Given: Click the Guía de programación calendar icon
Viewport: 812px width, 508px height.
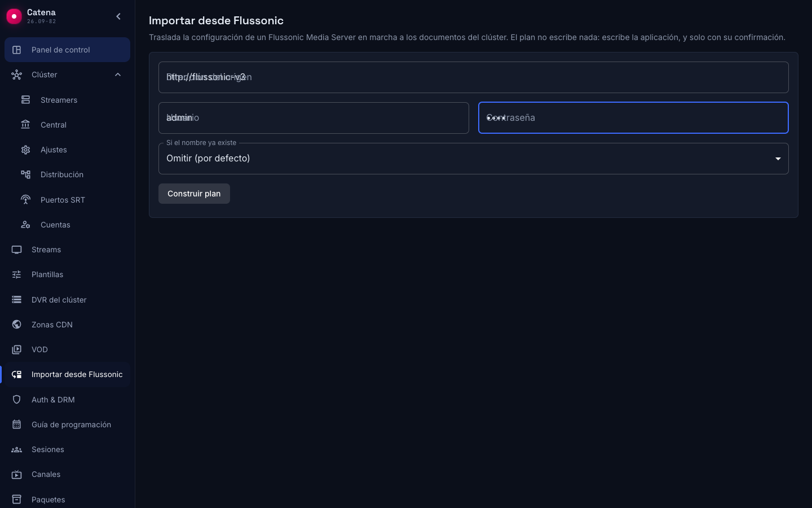Looking at the screenshot, I should (17, 424).
